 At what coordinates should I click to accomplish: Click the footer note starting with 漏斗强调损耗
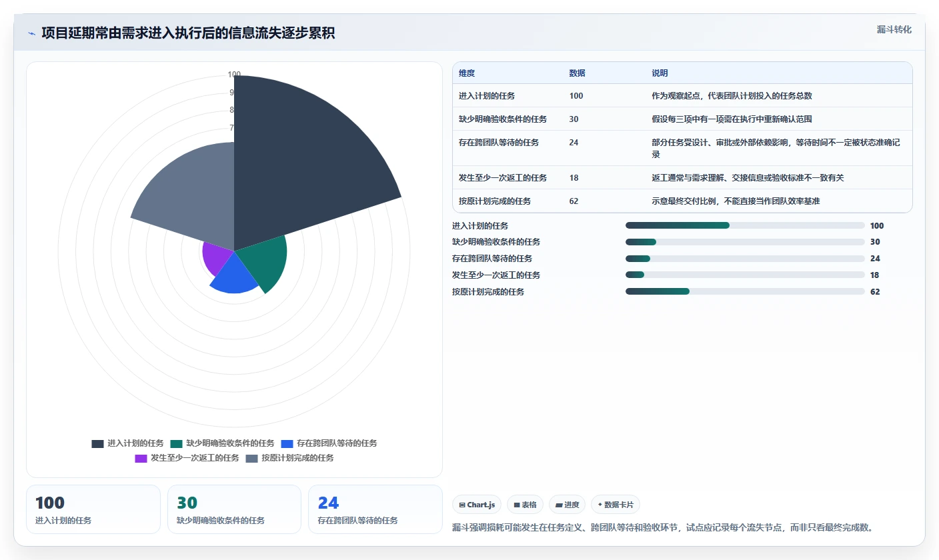point(663,528)
